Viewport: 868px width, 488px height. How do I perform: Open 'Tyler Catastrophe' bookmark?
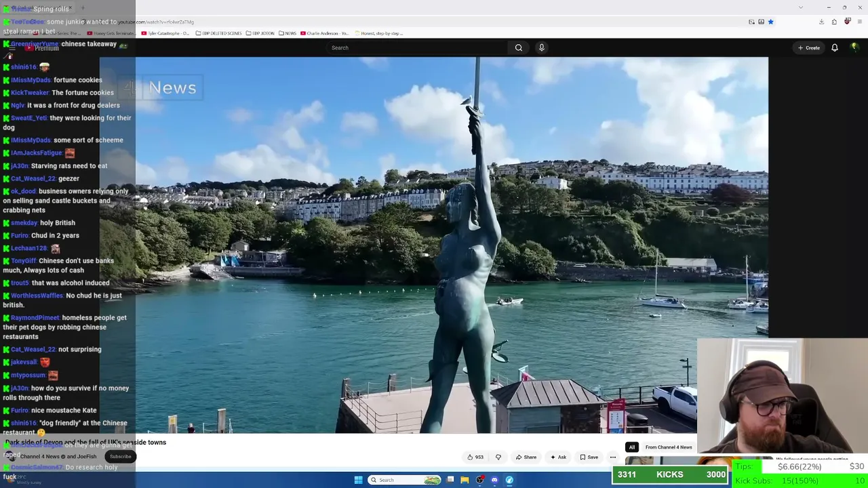click(x=165, y=33)
